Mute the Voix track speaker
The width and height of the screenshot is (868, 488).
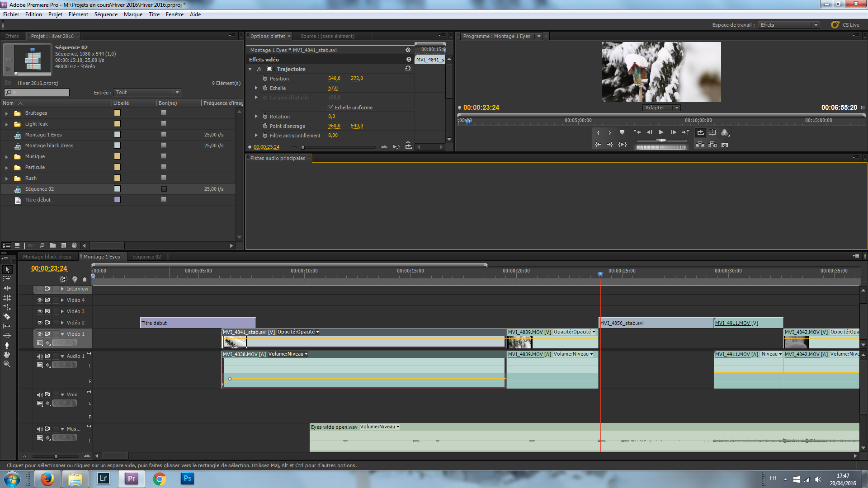(x=40, y=394)
